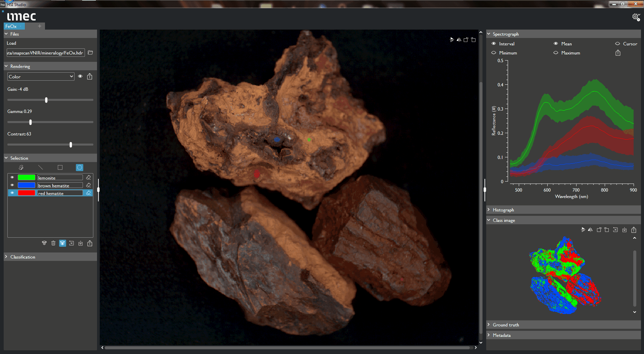The width and height of the screenshot is (644, 354).
Task: Browse for a file with the folder icon
Action: [x=90, y=52]
